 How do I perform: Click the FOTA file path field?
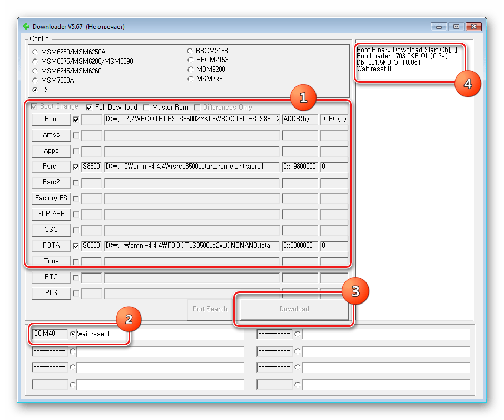pos(192,246)
